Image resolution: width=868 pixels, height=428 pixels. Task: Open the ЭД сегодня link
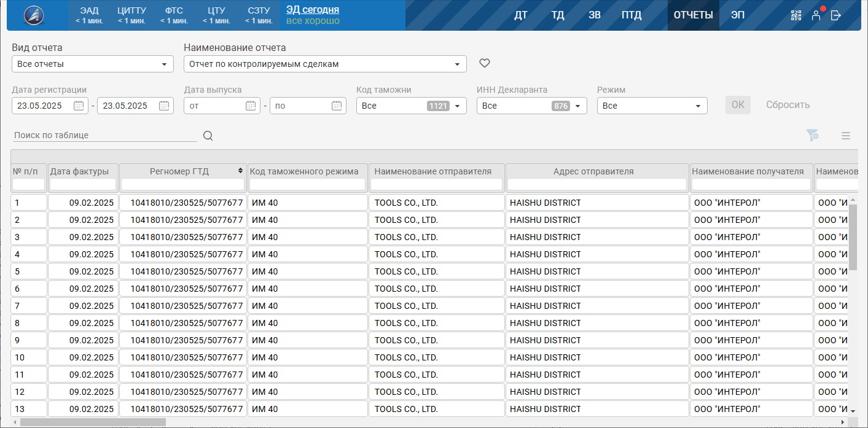tap(313, 10)
